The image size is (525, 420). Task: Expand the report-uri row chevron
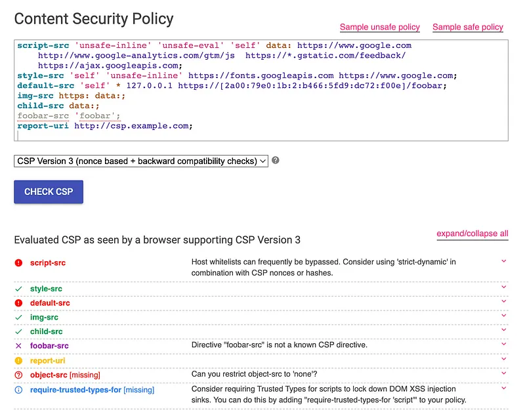point(503,359)
